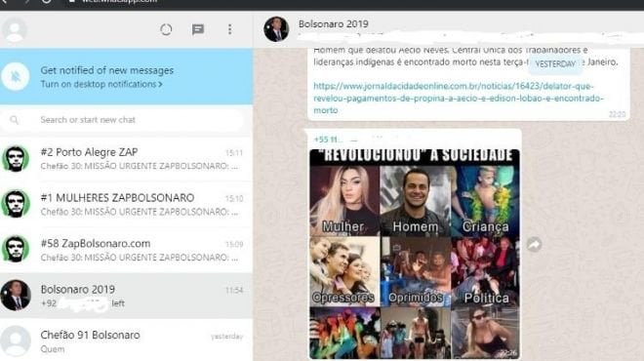Image resolution: width=644 pixels, height=361 pixels.
Task: Select the Bolsonaro 2019 chat in list
Action: (127, 296)
